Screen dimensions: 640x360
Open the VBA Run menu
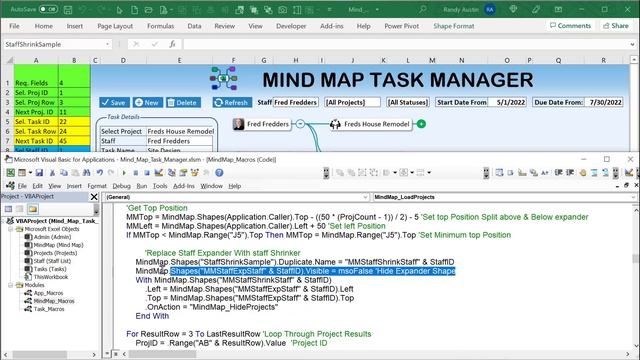click(142, 186)
